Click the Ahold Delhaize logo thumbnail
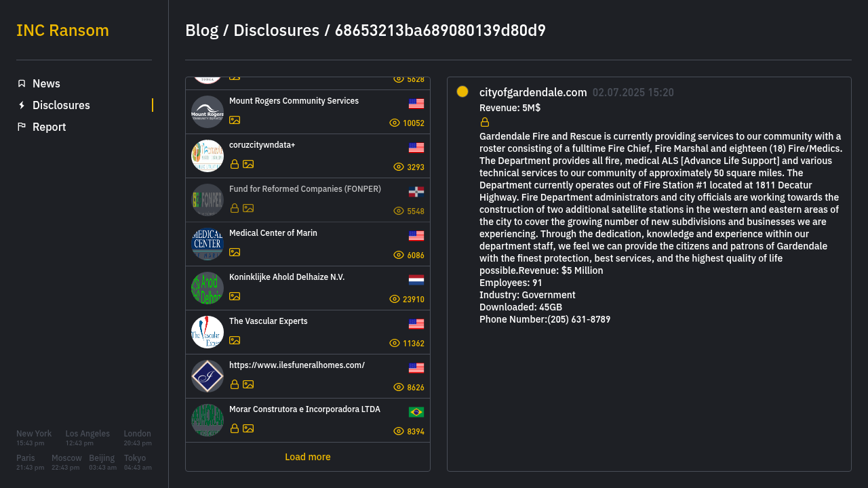This screenshot has width=868, height=488. [x=208, y=288]
